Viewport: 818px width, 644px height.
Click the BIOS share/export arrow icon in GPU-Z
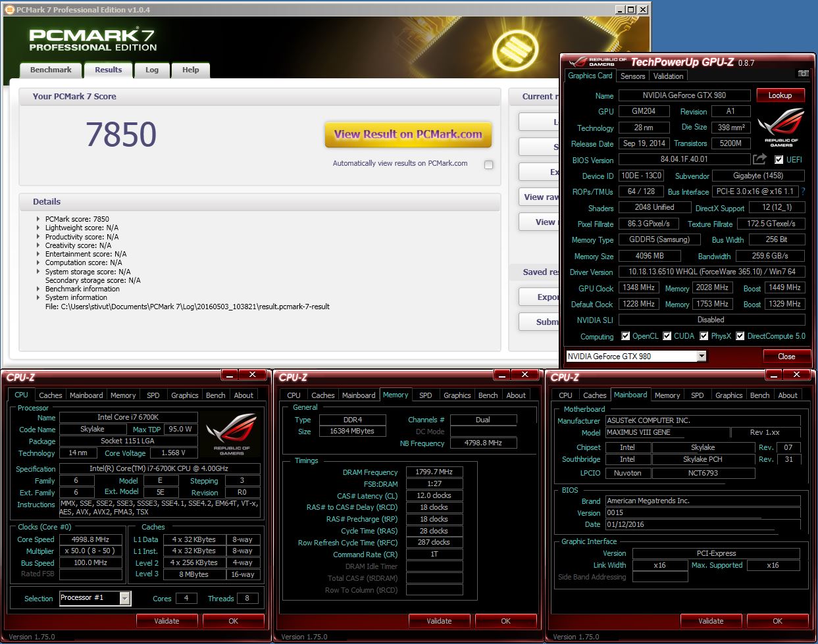click(760, 159)
